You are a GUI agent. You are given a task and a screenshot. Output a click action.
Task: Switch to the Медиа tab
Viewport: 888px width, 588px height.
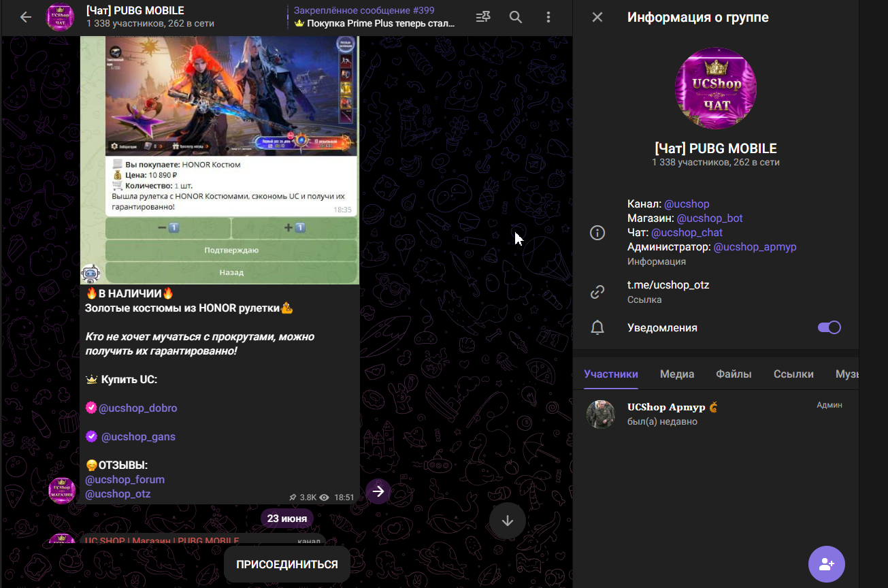tap(676, 374)
